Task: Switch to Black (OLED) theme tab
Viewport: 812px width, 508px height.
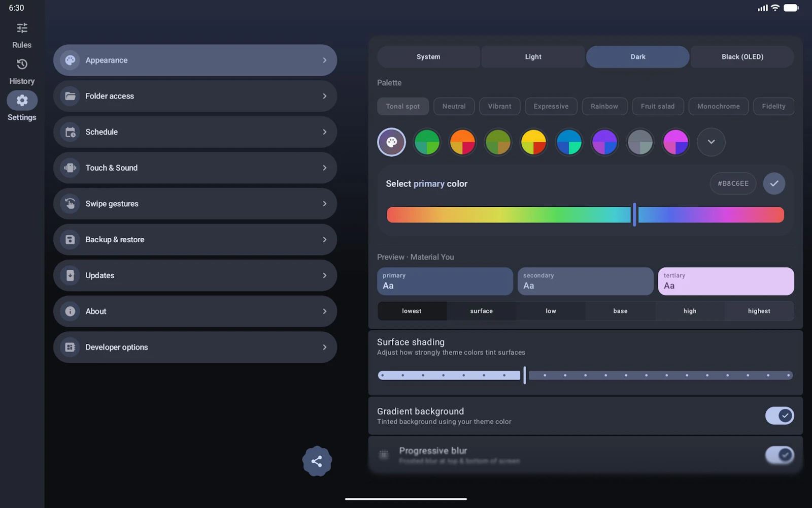Action: coord(742,57)
